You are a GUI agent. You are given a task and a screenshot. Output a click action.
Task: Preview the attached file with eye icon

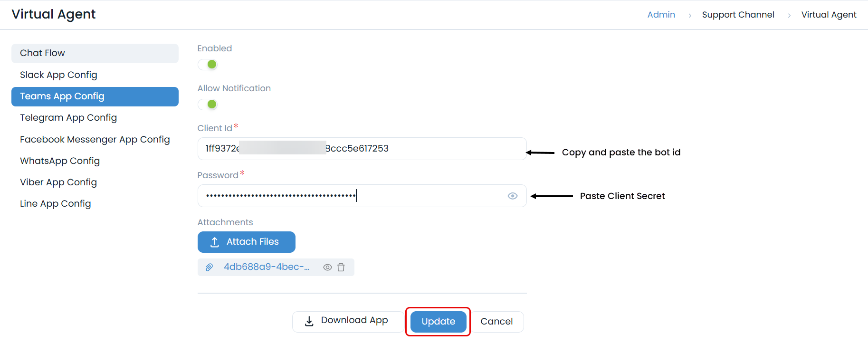(x=327, y=267)
